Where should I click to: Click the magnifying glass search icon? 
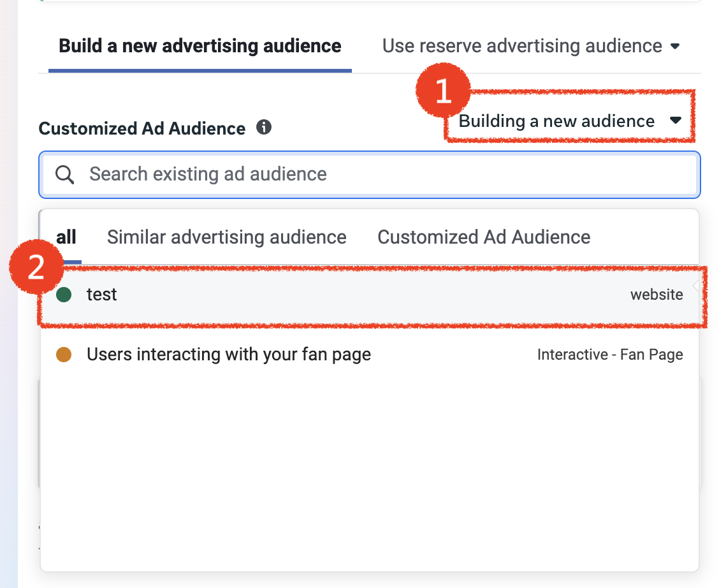coord(65,175)
